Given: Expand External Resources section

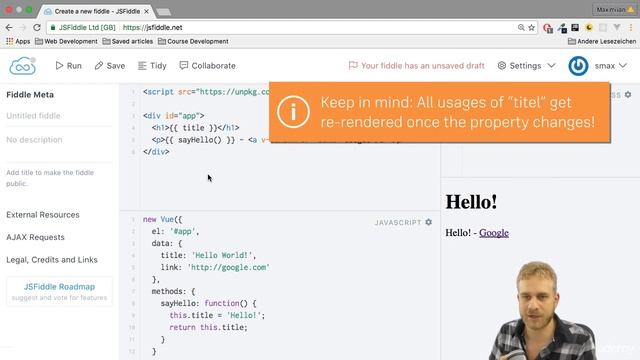Looking at the screenshot, I should [x=43, y=215].
